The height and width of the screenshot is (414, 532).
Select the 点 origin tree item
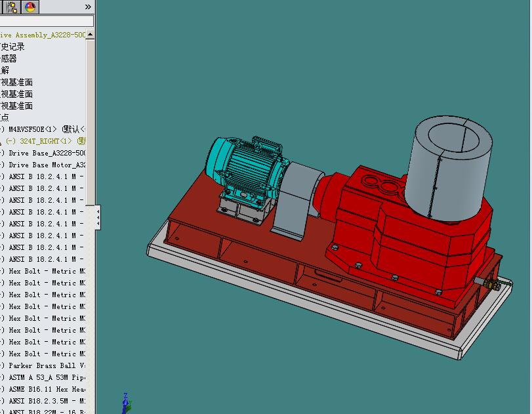point(5,117)
